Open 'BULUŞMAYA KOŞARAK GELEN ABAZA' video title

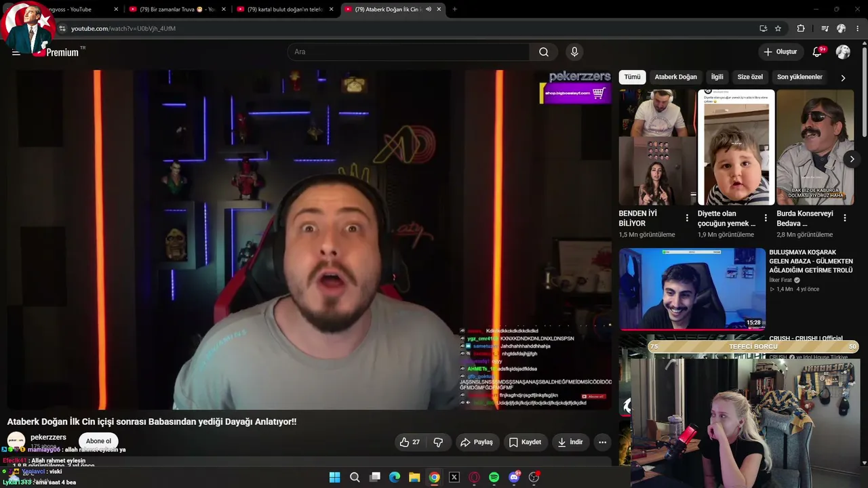click(810, 262)
